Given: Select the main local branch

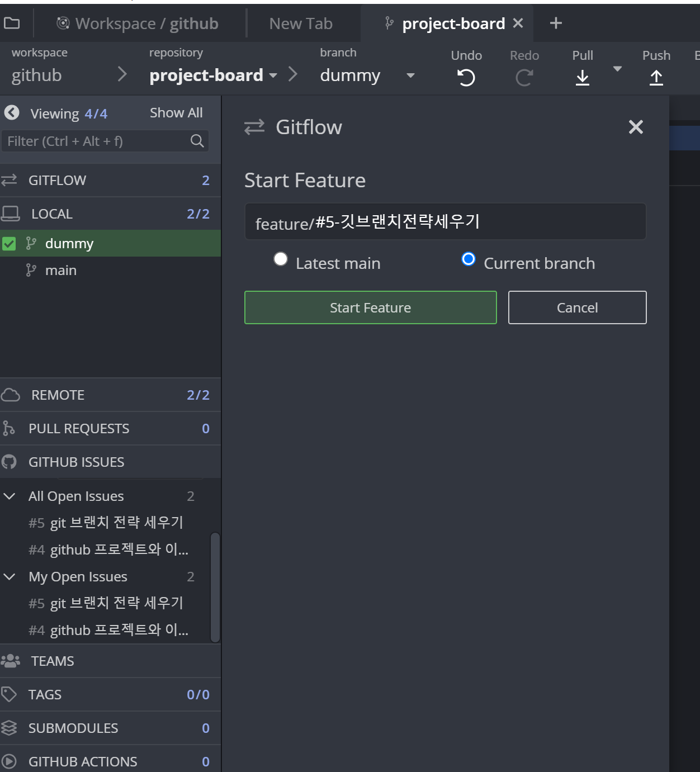Looking at the screenshot, I should (x=110, y=270).
